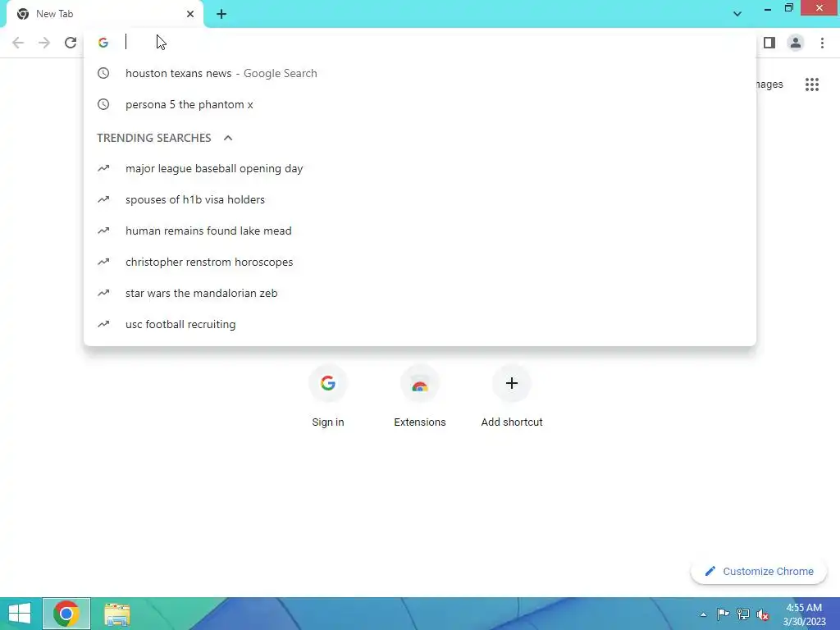The image size is (840, 630).
Task: Select 'houston texans news' history suggestion
Action: click(x=420, y=73)
